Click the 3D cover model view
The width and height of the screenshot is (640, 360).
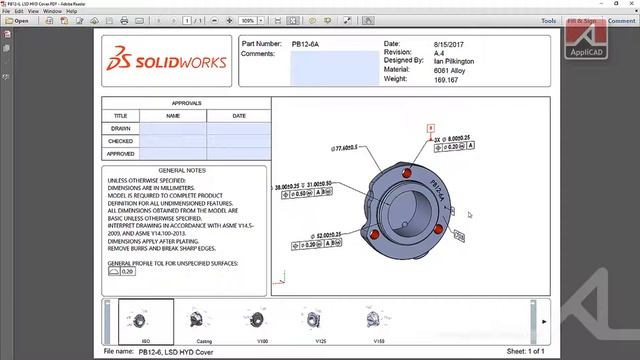click(406, 212)
